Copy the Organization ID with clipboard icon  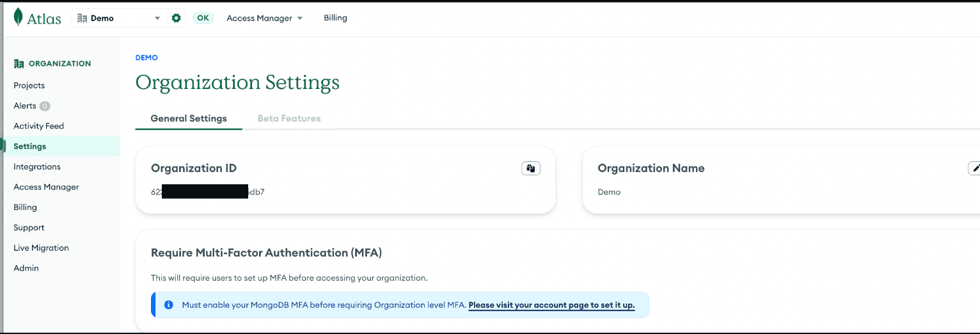coord(531,168)
